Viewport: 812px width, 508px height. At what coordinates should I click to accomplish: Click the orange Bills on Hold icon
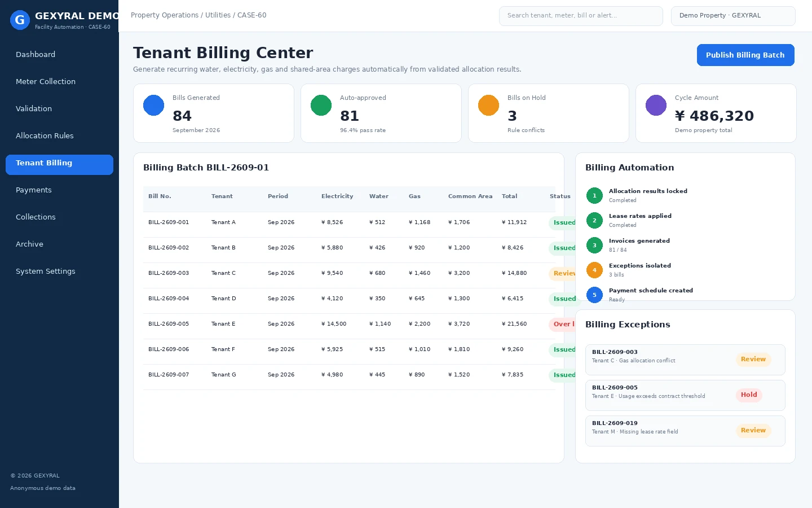[488, 106]
